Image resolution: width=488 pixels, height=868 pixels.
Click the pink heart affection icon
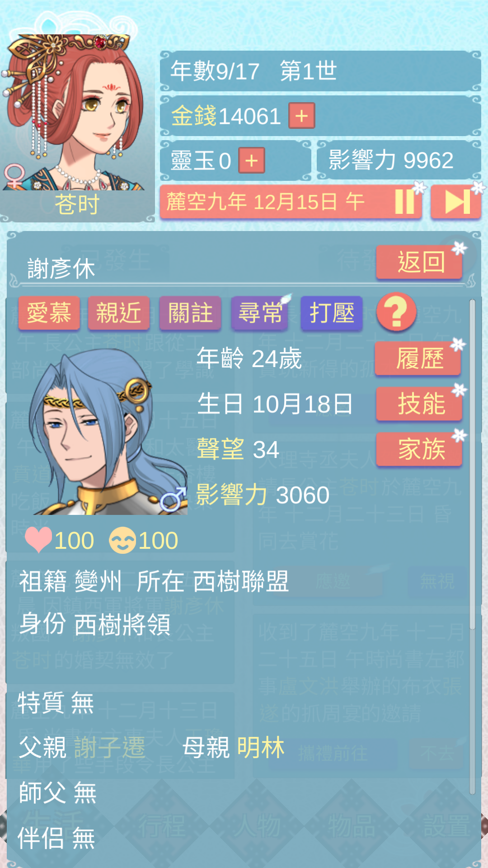pos(39,540)
